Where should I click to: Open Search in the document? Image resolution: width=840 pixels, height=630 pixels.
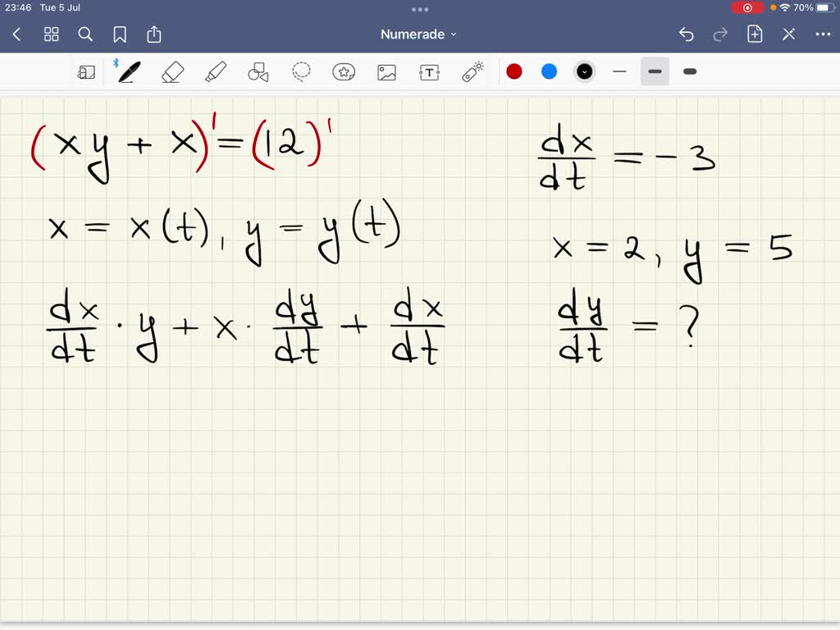pos(85,34)
